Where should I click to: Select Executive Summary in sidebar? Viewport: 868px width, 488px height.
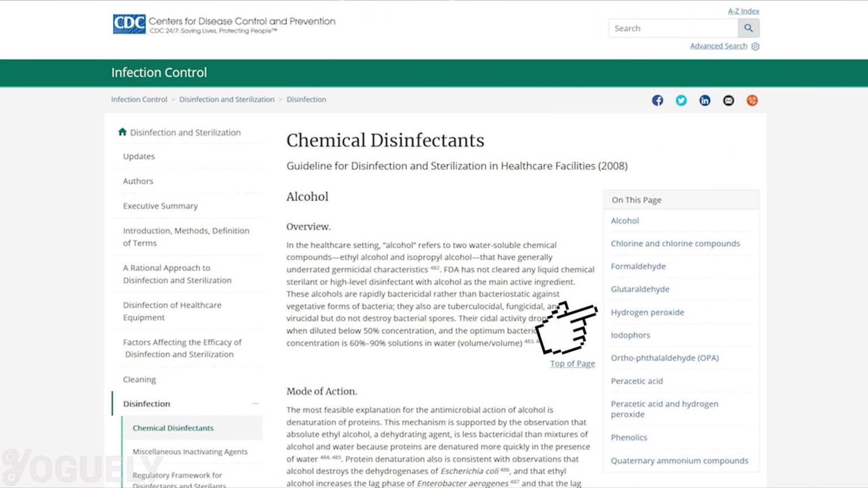(160, 206)
